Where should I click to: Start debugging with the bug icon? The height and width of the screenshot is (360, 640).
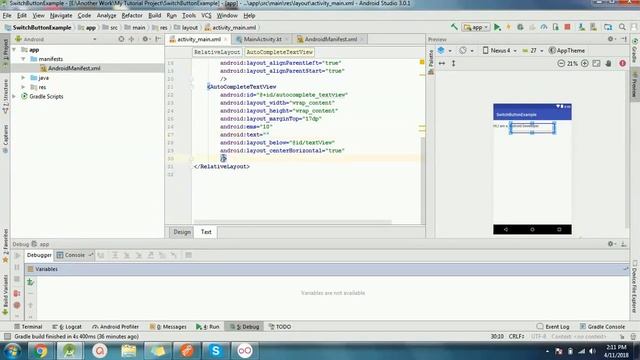(x=520, y=27)
